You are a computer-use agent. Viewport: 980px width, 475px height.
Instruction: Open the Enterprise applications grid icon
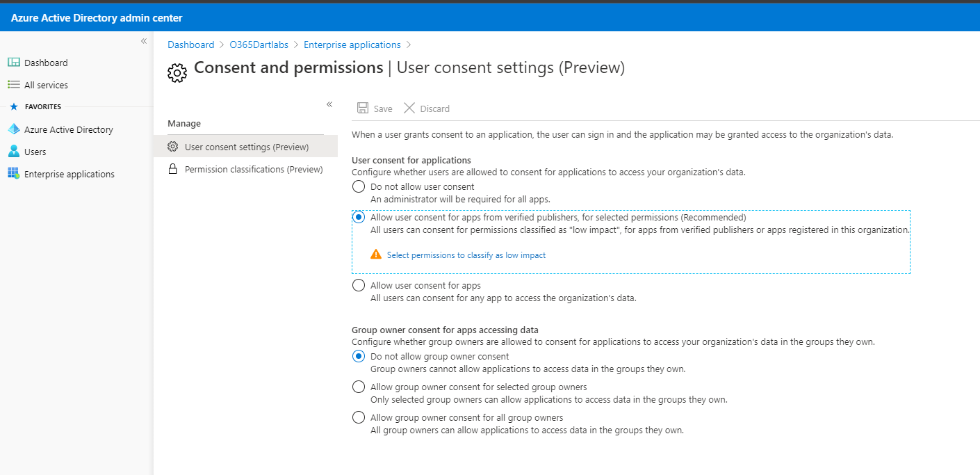coord(14,174)
